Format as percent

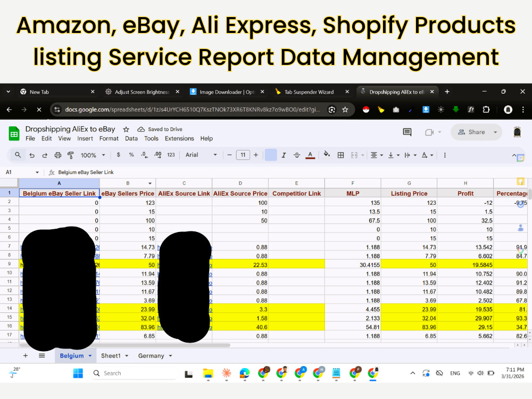click(x=131, y=155)
